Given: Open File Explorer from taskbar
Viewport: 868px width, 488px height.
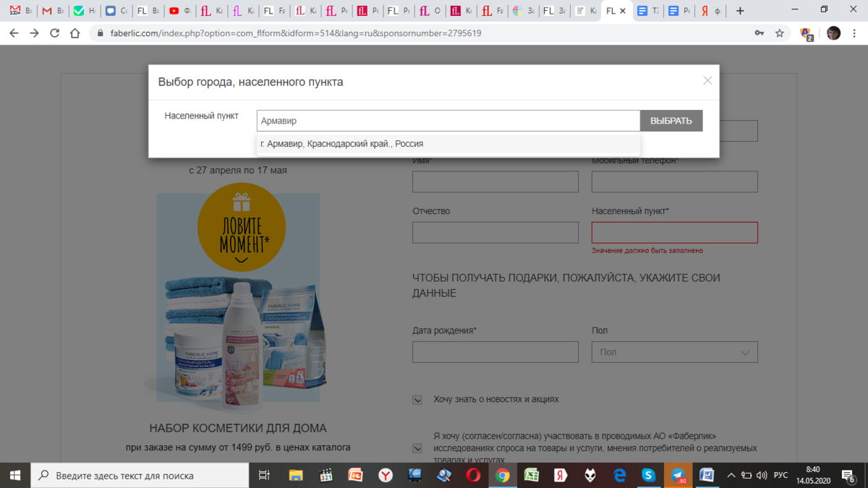Looking at the screenshot, I should pyautogui.click(x=296, y=475).
